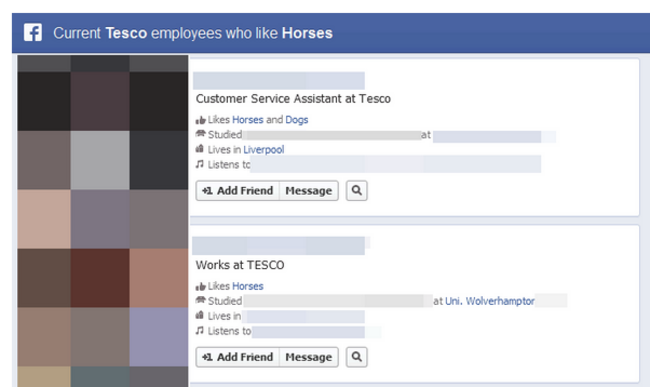The width and height of the screenshot is (650, 387).
Task: Open the Dogs page link
Action: (297, 120)
